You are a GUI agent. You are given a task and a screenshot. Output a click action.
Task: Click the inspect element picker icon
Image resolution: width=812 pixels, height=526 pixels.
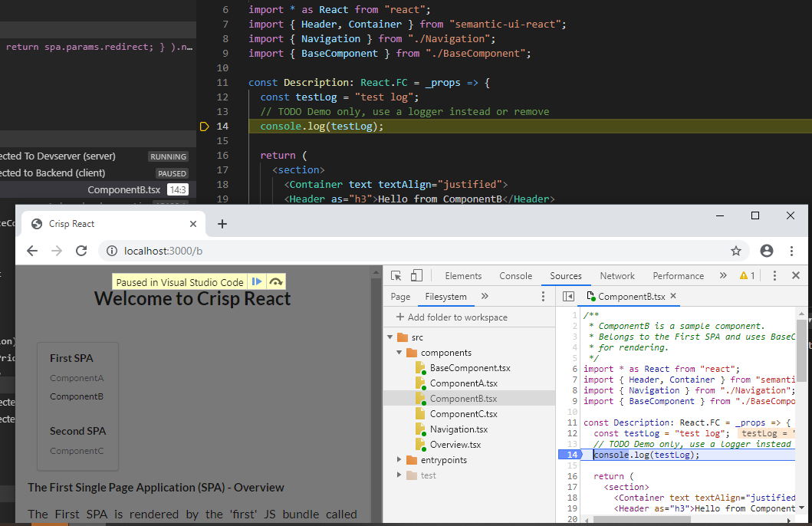click(x=396, y=276)
